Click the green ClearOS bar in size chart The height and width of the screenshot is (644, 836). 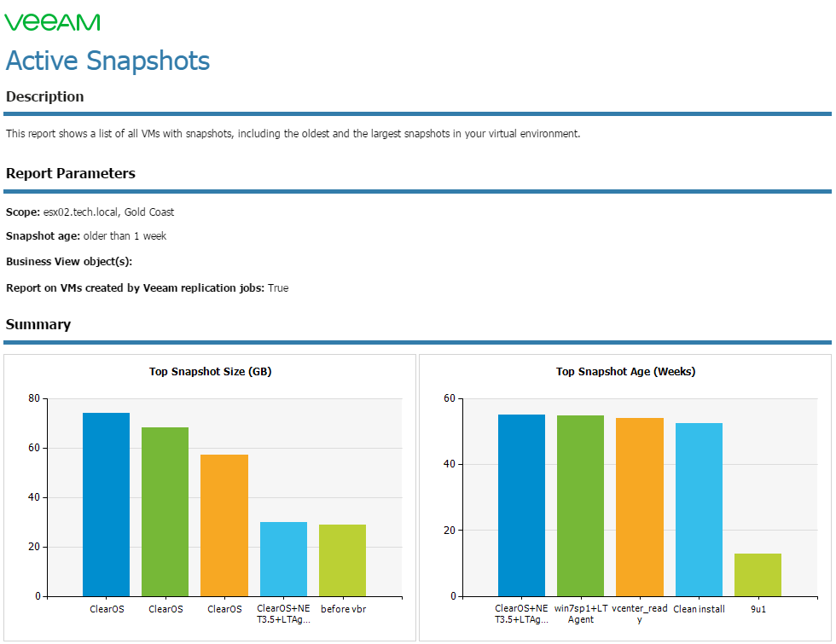point(165,512)
